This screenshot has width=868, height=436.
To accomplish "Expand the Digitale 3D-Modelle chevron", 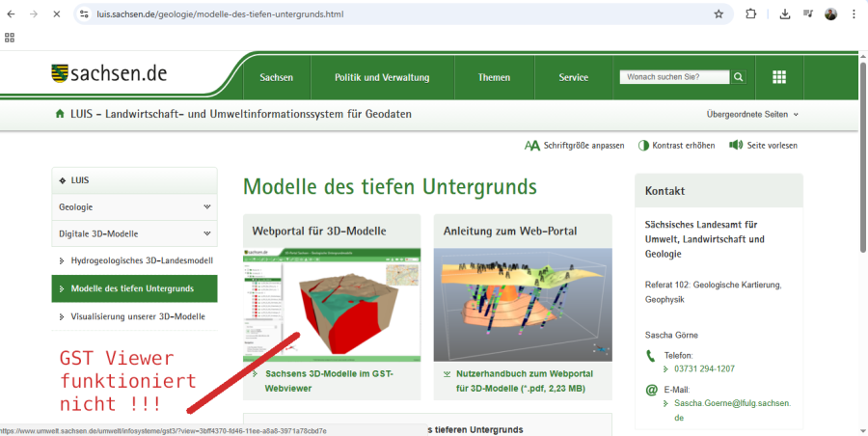I will coord(206,233).
